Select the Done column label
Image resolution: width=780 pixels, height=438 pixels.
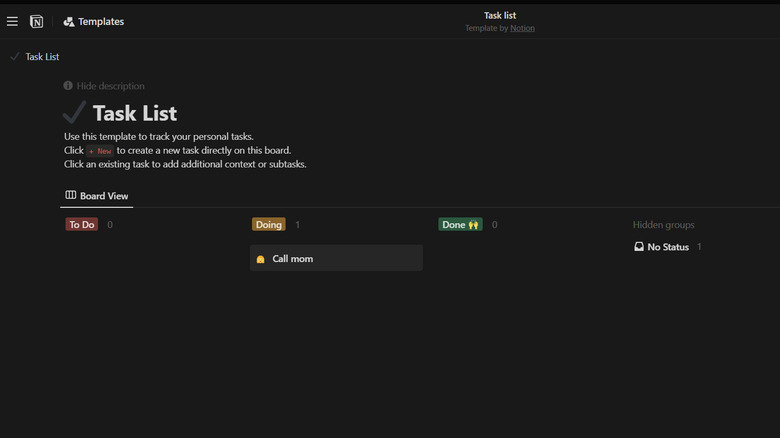point(460,224)
